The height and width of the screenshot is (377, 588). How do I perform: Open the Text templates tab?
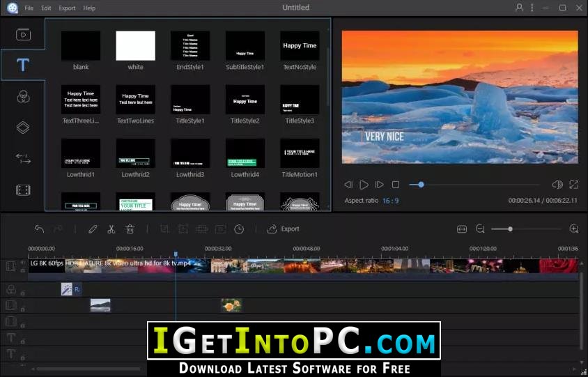[x=23, y=65]
